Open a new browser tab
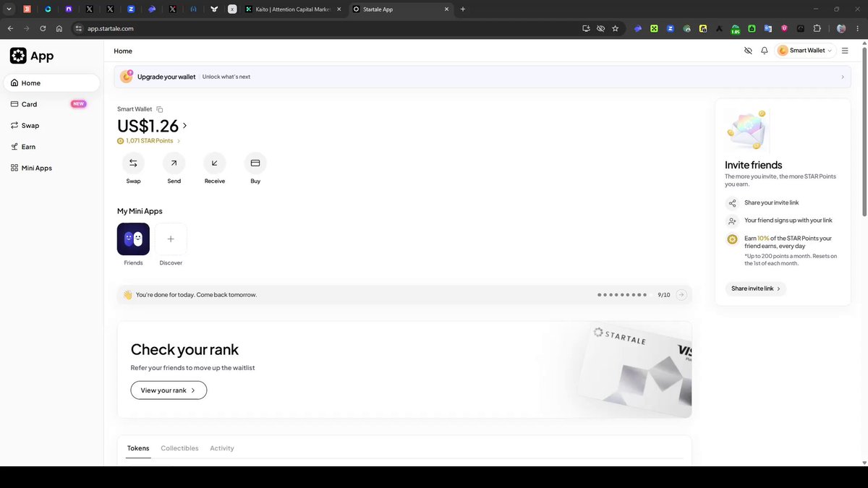Image resolution: width=868 pixels, height=488 pixels. click(x=463, y=9)
